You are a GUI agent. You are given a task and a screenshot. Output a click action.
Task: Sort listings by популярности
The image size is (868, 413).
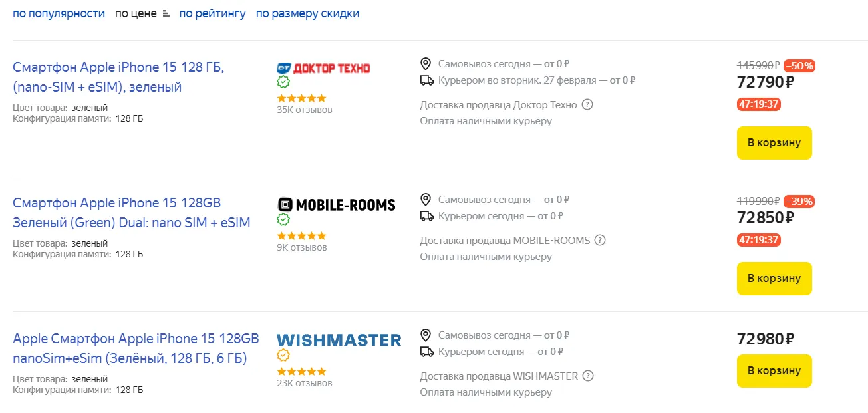59,13
